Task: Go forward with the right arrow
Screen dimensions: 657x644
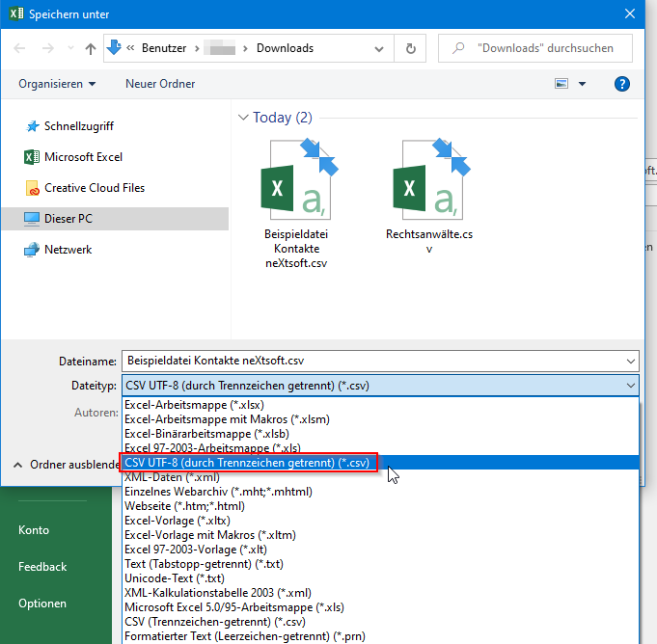Action: pyautogui.click(x=48, y=48)
